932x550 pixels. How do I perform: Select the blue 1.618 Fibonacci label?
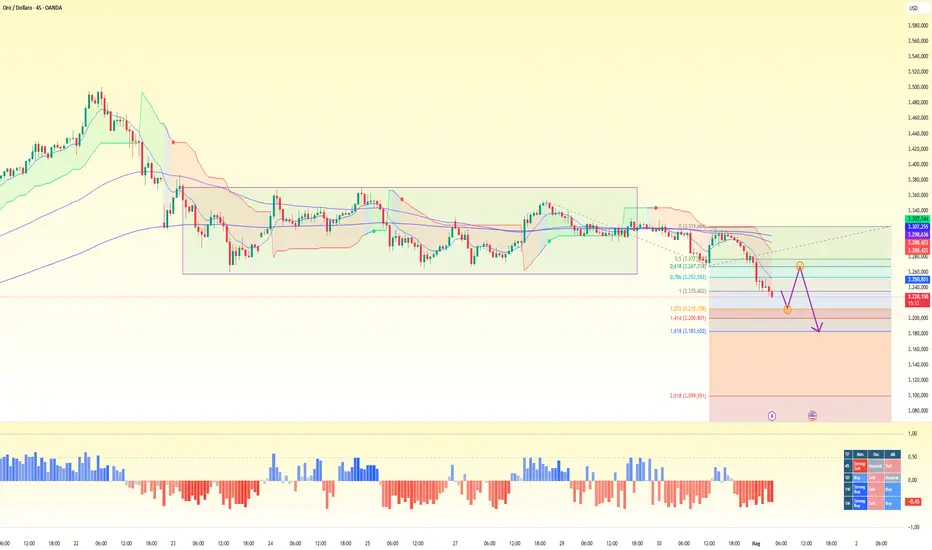click(x=688, y=331)
